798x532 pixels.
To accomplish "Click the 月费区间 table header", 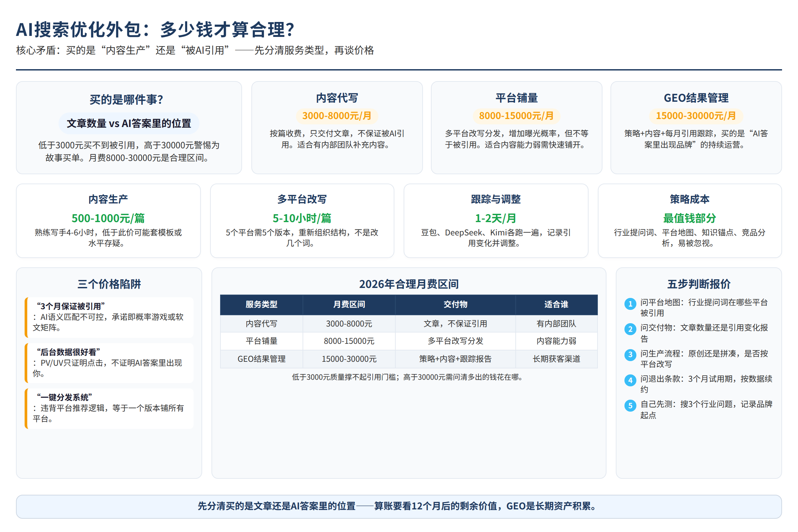I will pos(349,305).
